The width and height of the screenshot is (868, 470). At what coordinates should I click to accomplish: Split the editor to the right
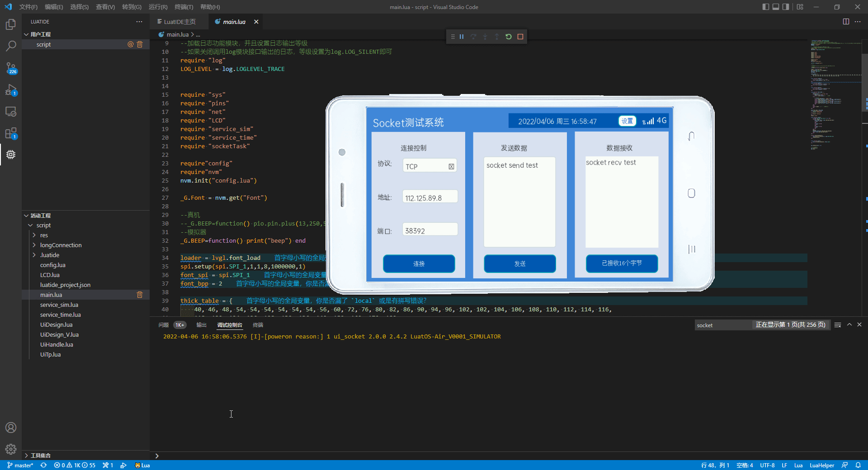pyautogui.click(x=846, y=22)
